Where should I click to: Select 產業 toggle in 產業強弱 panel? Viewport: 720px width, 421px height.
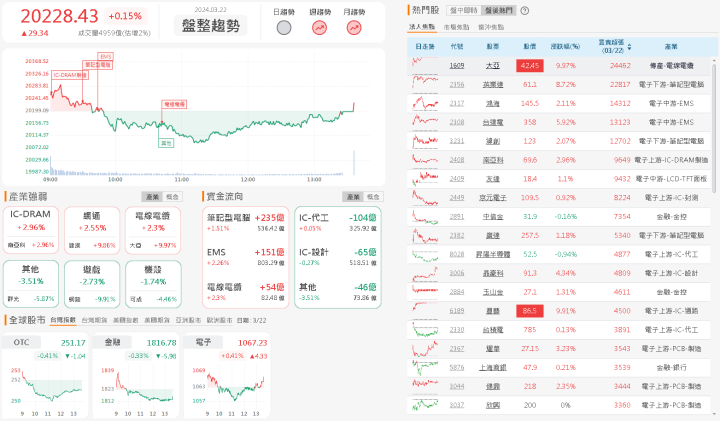tap(152, 197)
